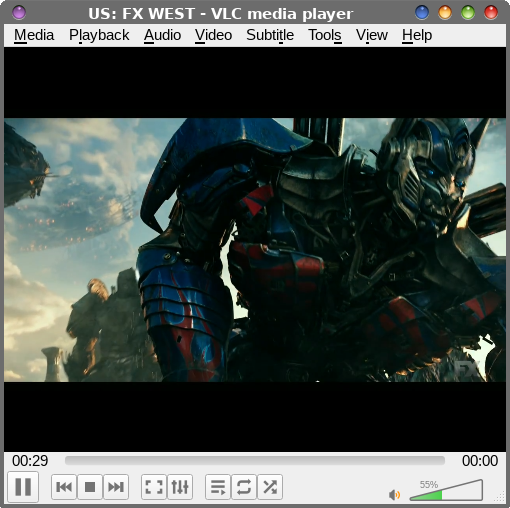Show extended settings equalizer icon
The height and width of the screenshot is (508, 510).
180,487
